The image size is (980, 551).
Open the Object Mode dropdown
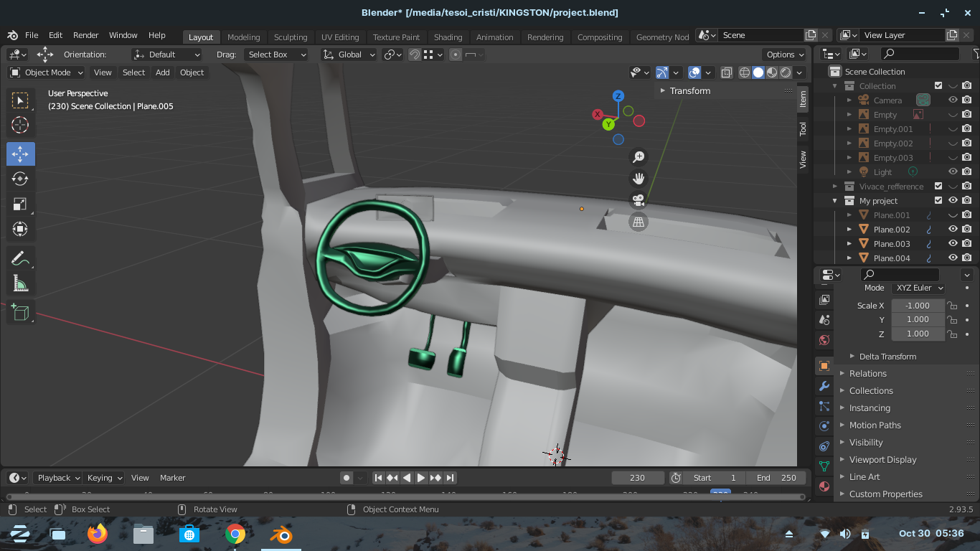click(x=47, y=72)
